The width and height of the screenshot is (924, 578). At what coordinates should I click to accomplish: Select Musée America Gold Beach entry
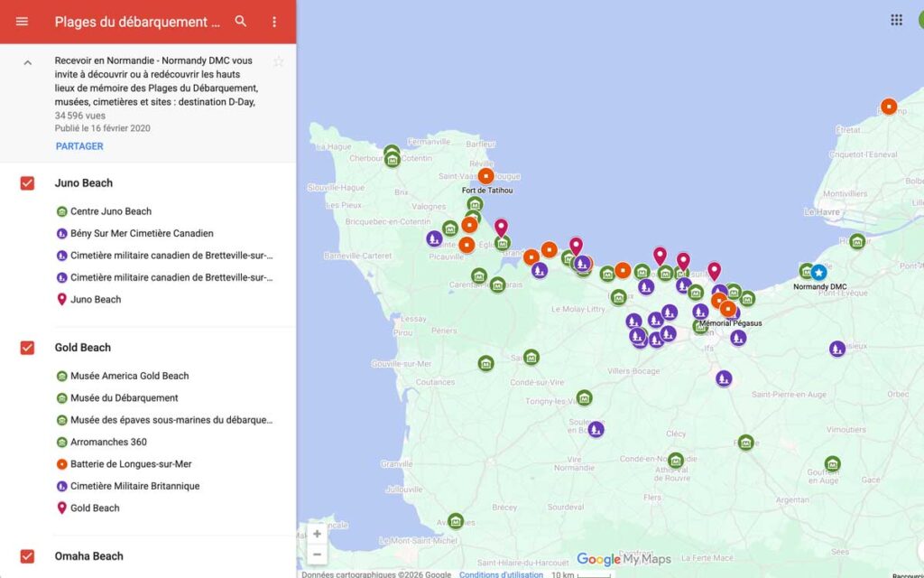coord(130,376)
